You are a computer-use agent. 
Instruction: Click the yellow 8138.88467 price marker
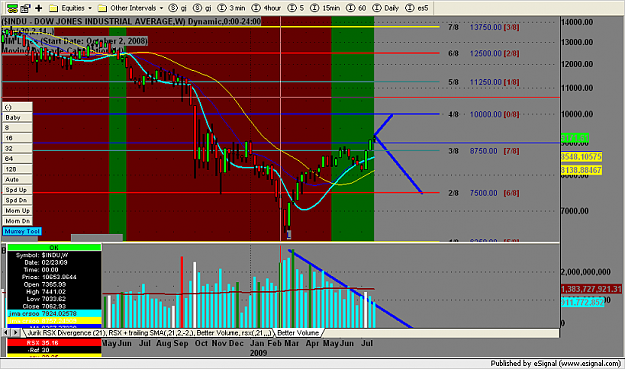(x=581, y=170)
